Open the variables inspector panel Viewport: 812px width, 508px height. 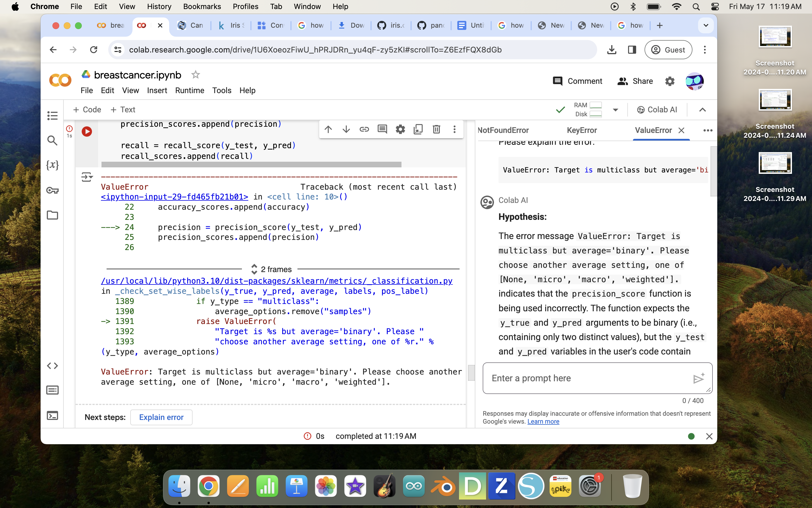tap(52, 165)
